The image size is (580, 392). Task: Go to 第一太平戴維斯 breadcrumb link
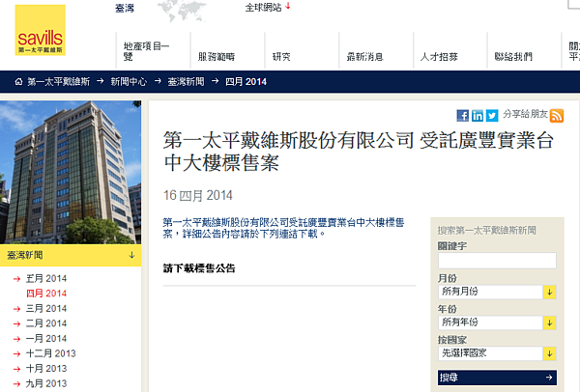[x=58, y=82]
